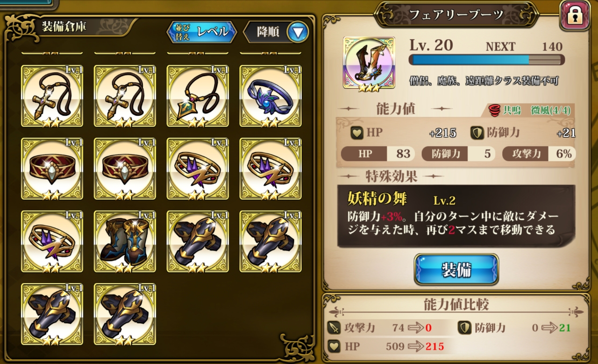Select the rightmost black gauntlet in third row
The width and height of the screenshot is (598, 364).
pos(271,242)
